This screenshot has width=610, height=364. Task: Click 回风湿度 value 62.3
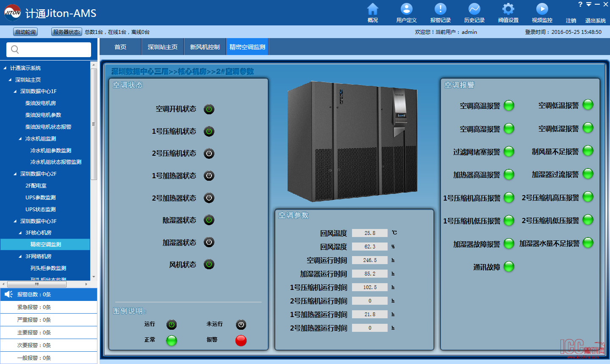(370, 246)
